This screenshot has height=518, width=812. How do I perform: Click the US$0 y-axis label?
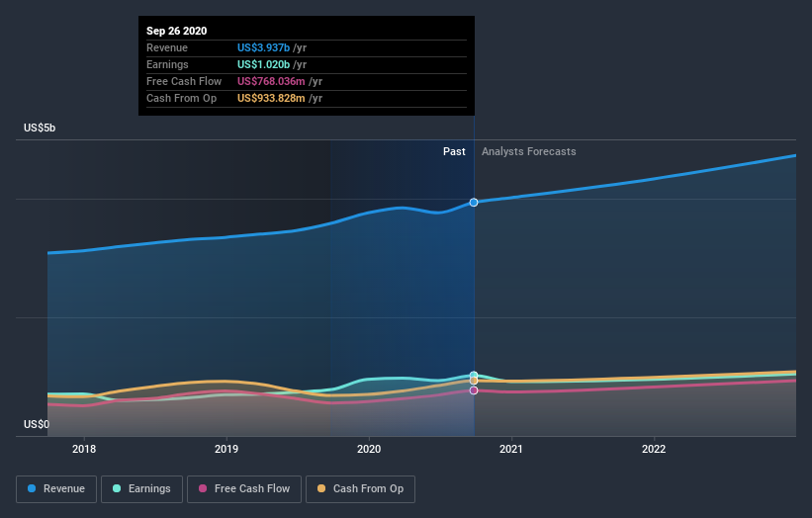[37, 424]
